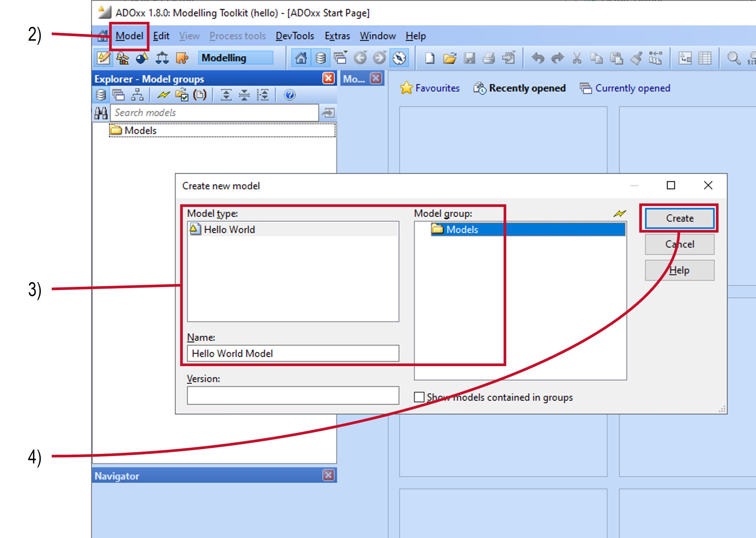Switch to the Favourites tab
This screenshot has height=538, width=756.
tap(430, 88)
